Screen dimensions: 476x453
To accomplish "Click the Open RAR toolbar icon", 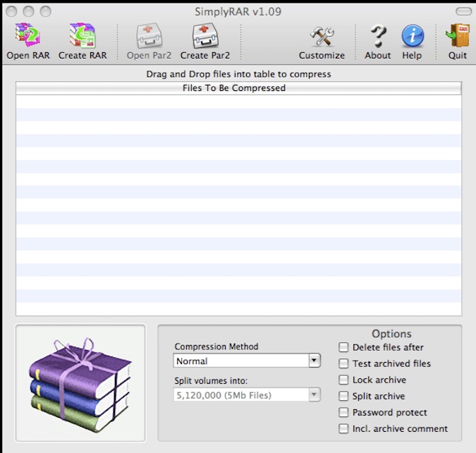I will click(28, 36).
